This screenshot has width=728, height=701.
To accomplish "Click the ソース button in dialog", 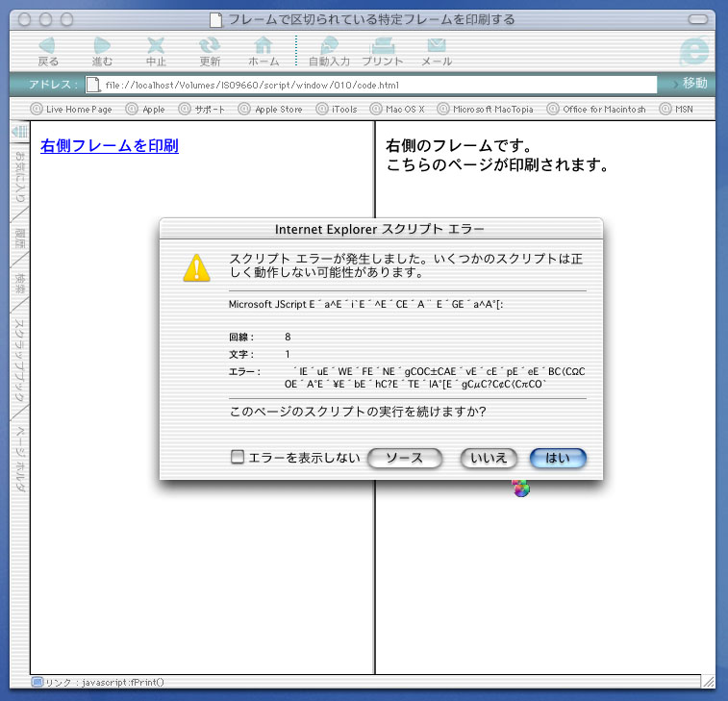I will pyautogui.click(x=405, y=459).
